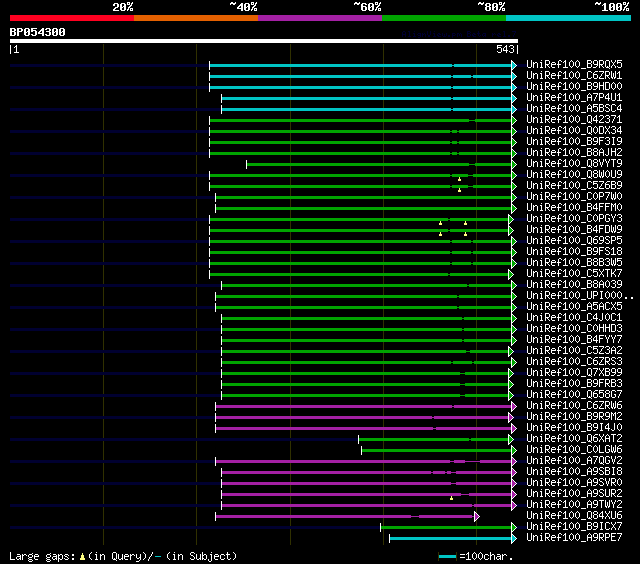Click the truncated UniRef100_UPI000.. label

click(x=580, y=296)
